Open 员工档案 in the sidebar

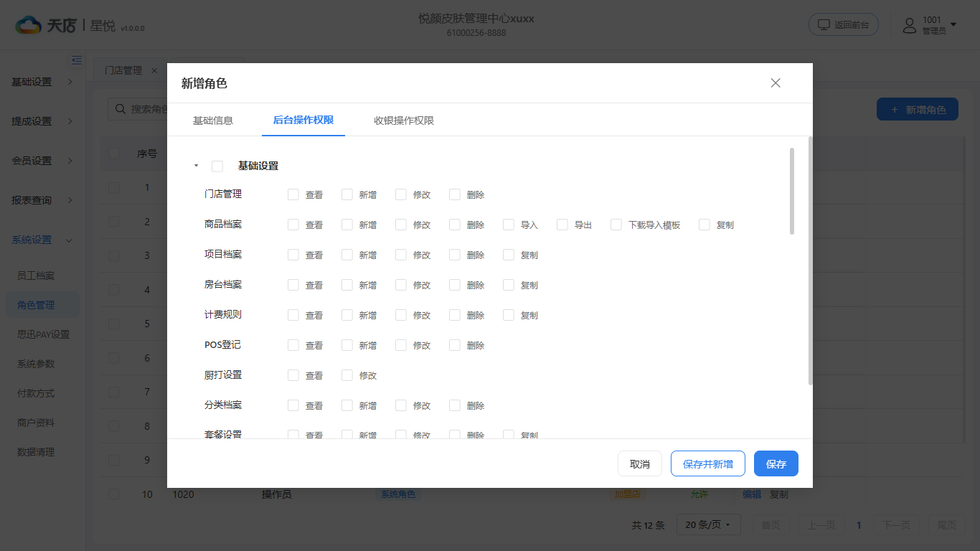[36, 275]
